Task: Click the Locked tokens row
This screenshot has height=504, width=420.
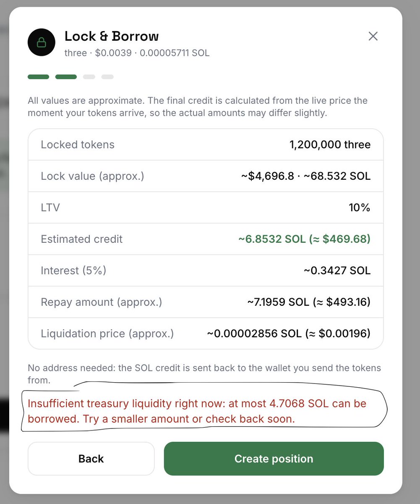Action: [206, 144]
